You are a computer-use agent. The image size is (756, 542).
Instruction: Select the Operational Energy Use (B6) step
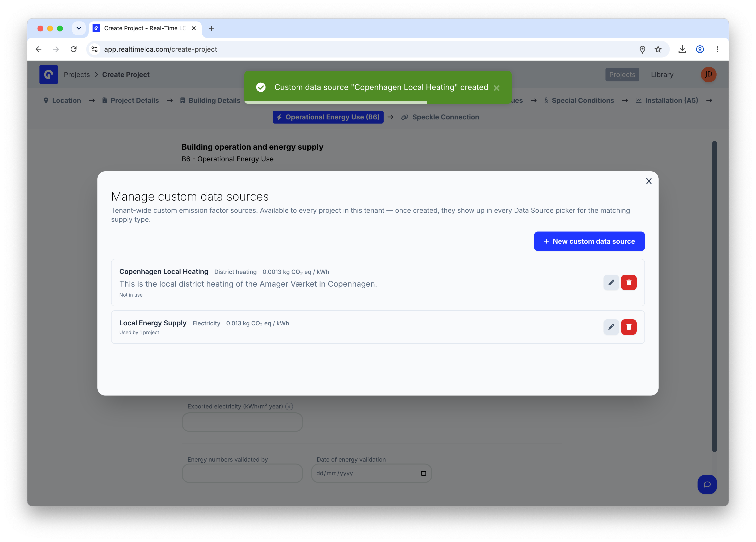(328, 117)
